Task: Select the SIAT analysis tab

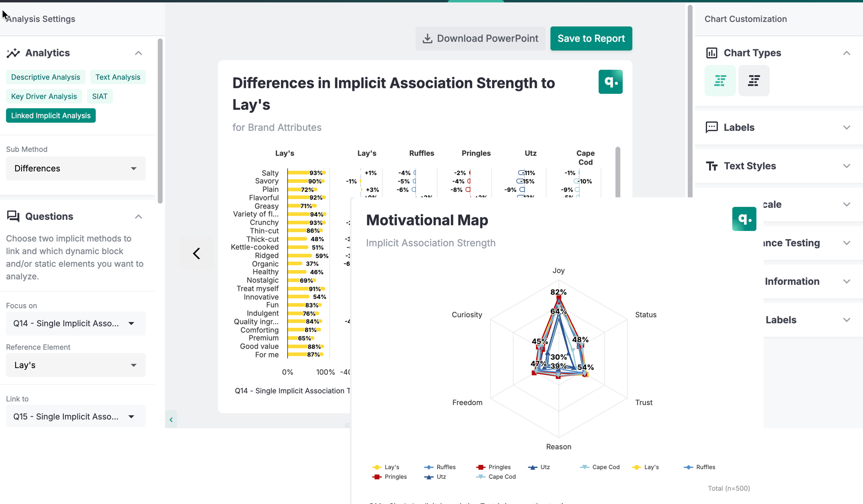Action: [99, 96]
